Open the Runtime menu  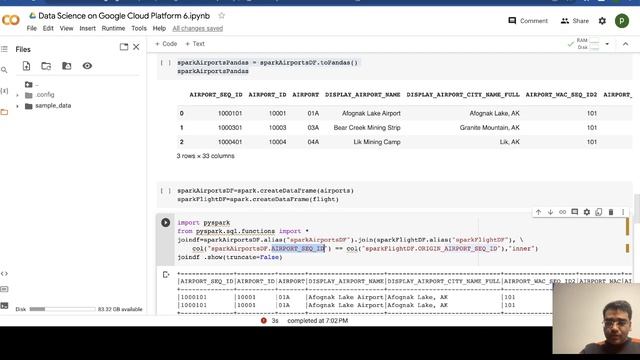tap(113, 28)
